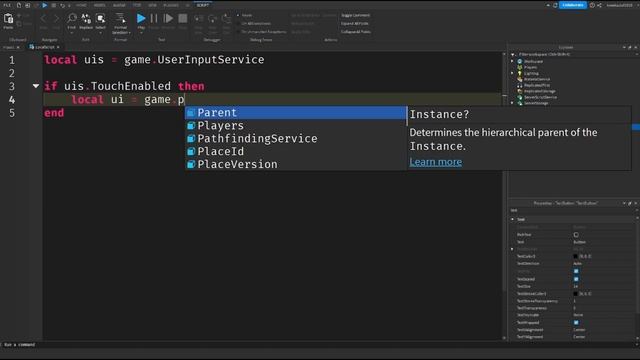Select the Lighting service in Explorer
The width and height of the screenshot is (640, 360).
(531, 73)
